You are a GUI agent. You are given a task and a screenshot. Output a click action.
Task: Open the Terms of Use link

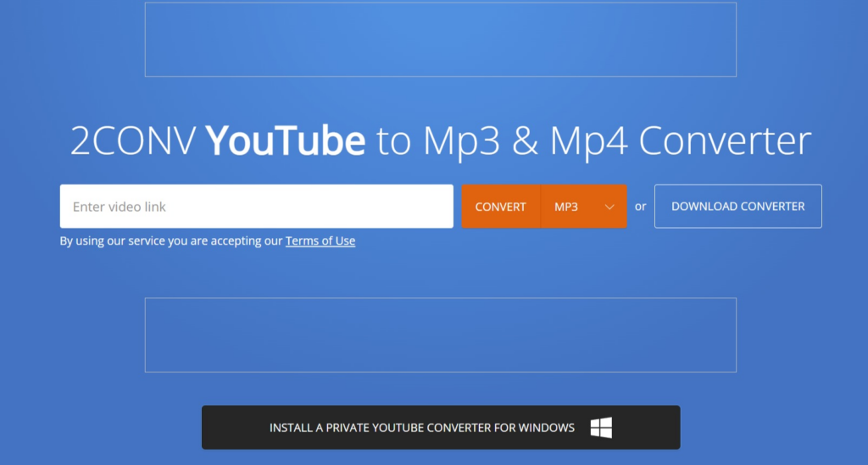click(x=320, y=241)
